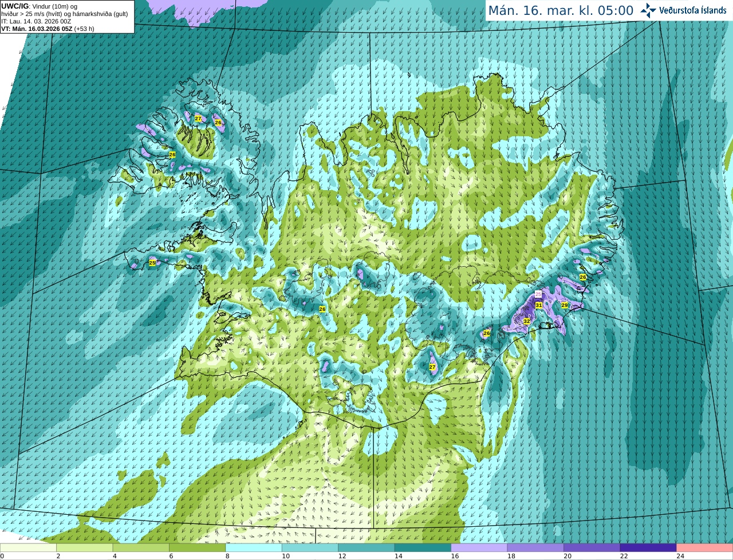The height and width of the screenshot is (560, 733).
Task: Click the yellow 32 gust marker
Action: click(527, 322)
